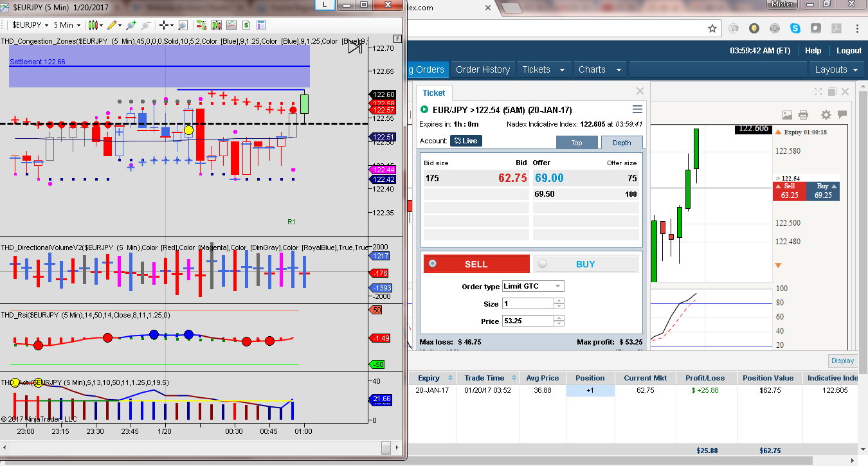Print the Nadex chart

pyautogui.click(x=803, y=115)
